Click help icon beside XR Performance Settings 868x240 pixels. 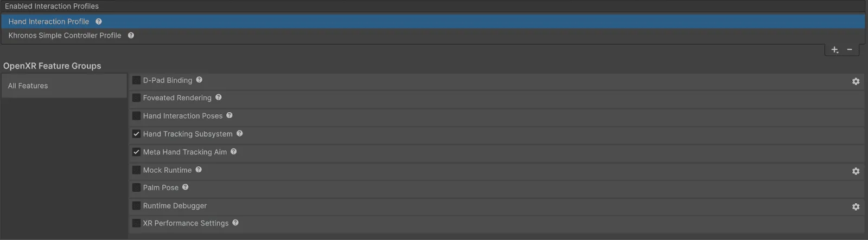[x=235, y=223]
